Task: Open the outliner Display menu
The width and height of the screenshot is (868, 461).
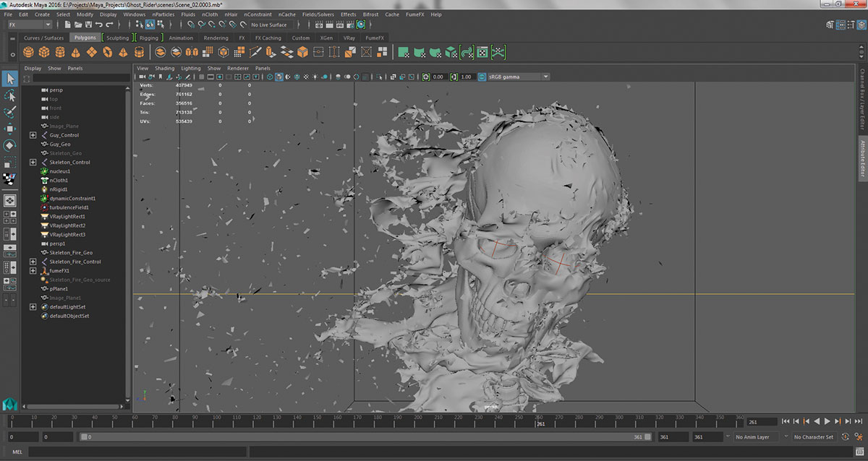Action: [x=33, y=68]
